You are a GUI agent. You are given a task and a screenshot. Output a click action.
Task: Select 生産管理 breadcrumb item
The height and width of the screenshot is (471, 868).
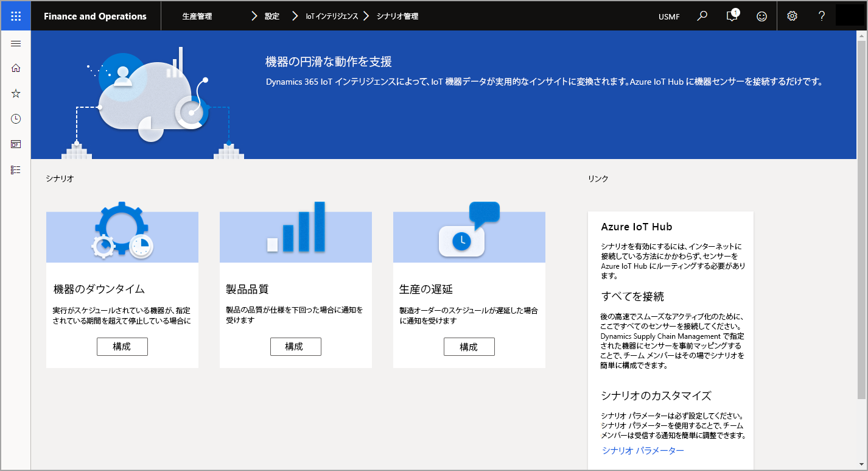point(197,16)
